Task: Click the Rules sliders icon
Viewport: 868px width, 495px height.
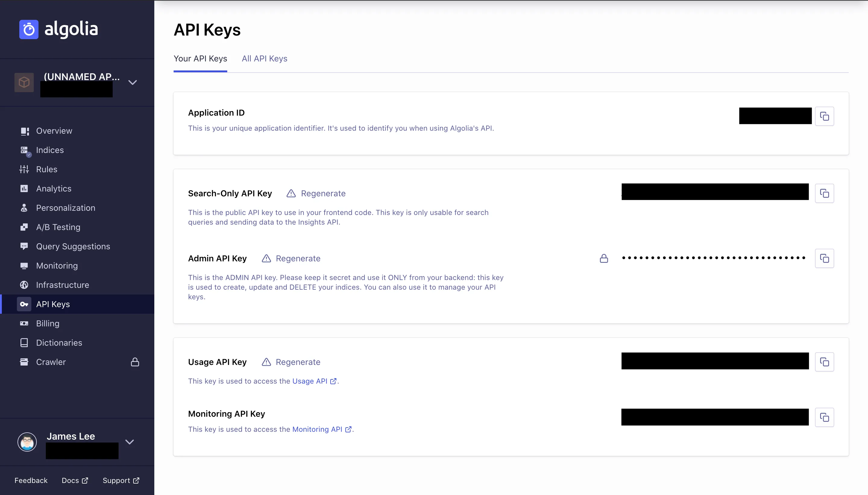Action: click(24, 169)
